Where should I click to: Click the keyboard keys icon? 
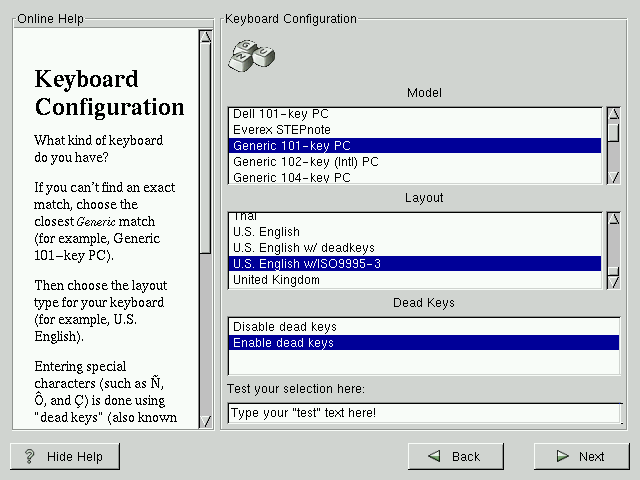click(x=251, y=54)
